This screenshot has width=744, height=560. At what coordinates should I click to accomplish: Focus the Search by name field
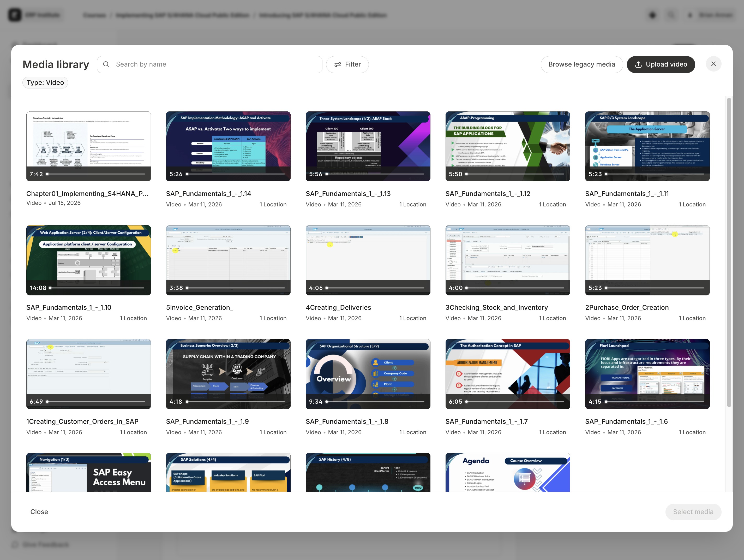pyautogui.click(x=209, y=64)
